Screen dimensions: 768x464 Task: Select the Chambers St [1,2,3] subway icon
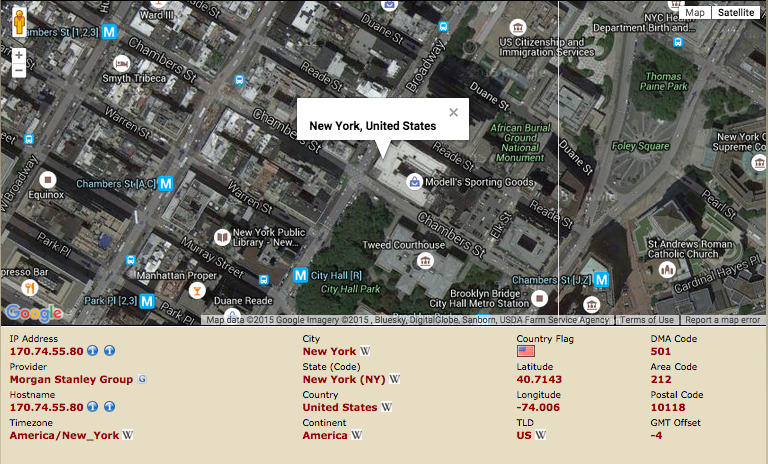tap(109, 32)
